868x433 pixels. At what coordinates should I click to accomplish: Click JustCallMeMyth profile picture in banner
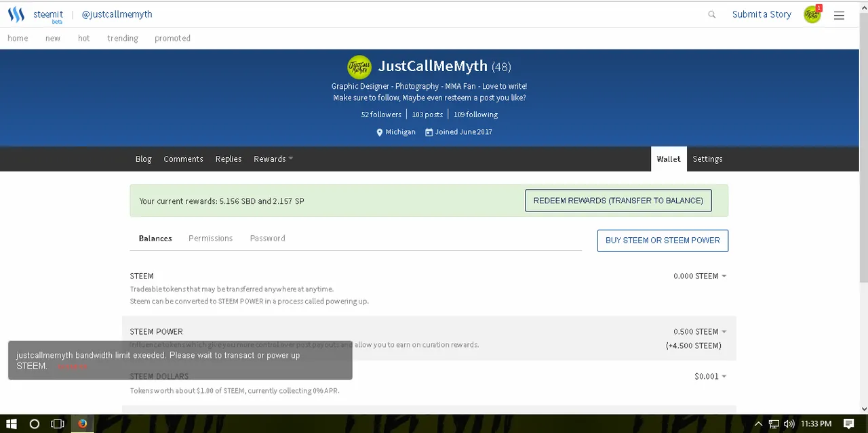pyautogui.click(x=359, y=66)
